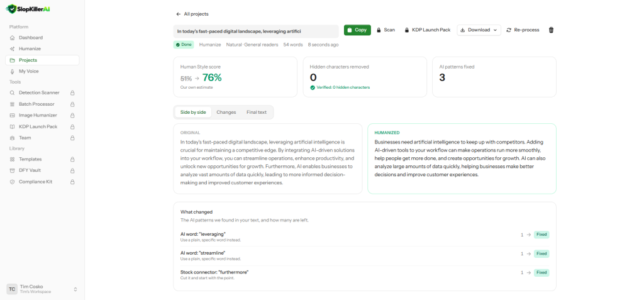The height and width of the screenshot is (300, 644).
Task: Click the SlopKillerAI logo
Action: click(28, 9)
